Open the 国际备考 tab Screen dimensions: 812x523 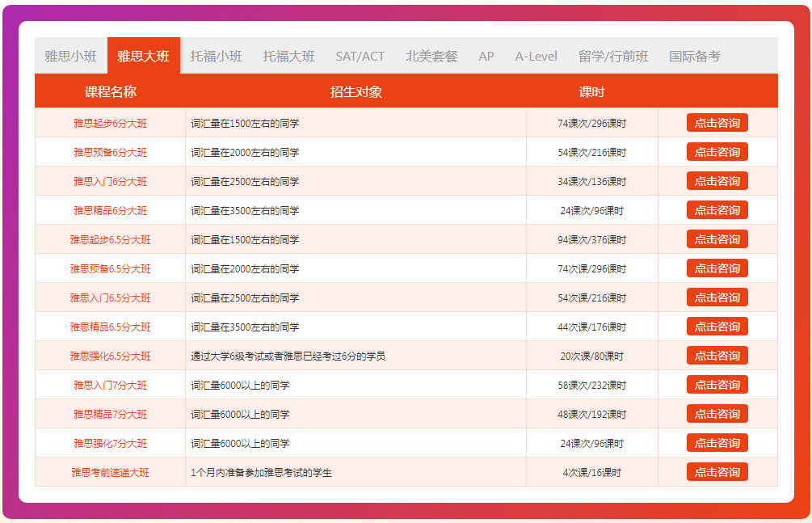click(x=694, y=57)
